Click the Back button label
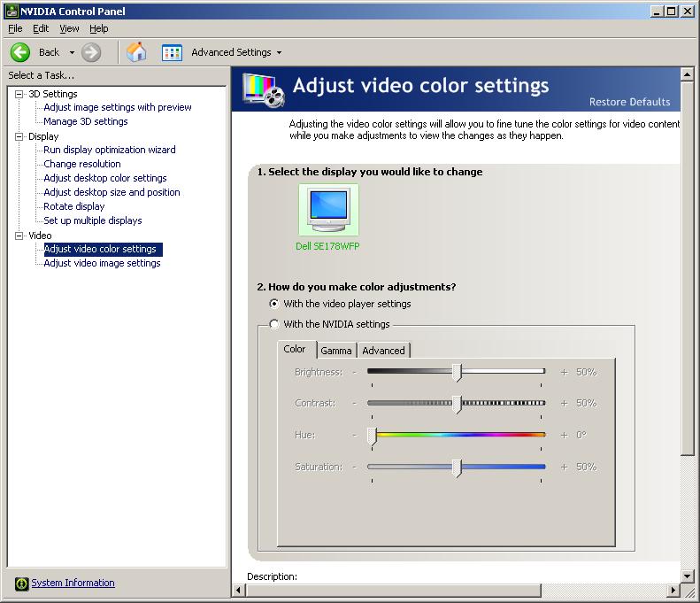700x603 pixels. pos(49,53)
